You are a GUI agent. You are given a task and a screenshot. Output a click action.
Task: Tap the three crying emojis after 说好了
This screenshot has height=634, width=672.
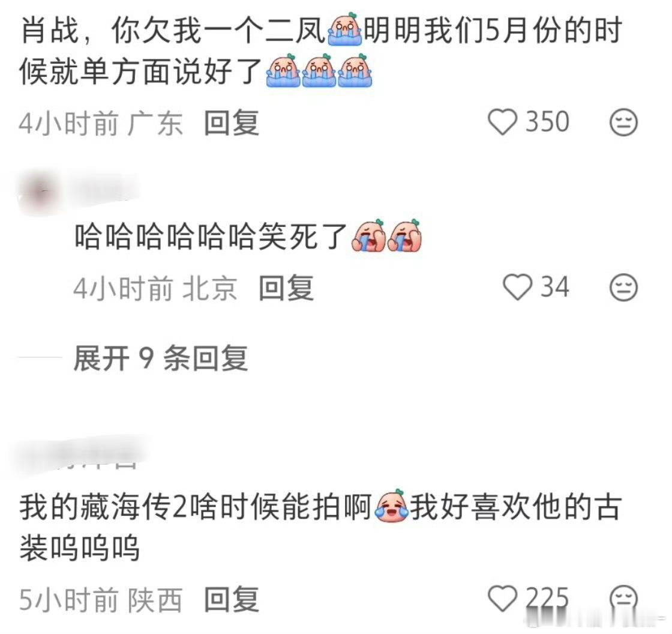pos(319,70)
